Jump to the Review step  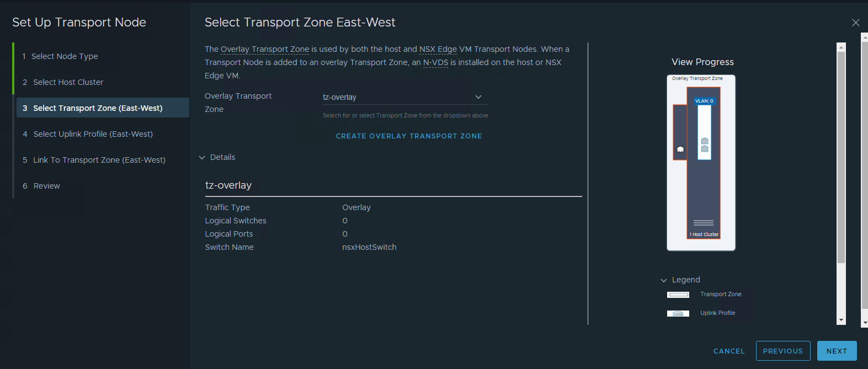(46, 186)
